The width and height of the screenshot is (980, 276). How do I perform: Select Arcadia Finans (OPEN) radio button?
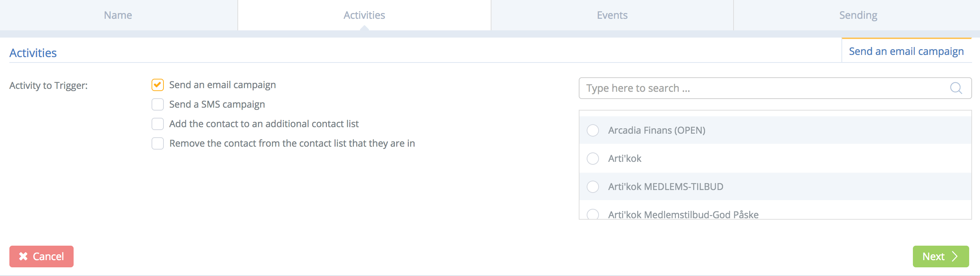tap(593, 130)
